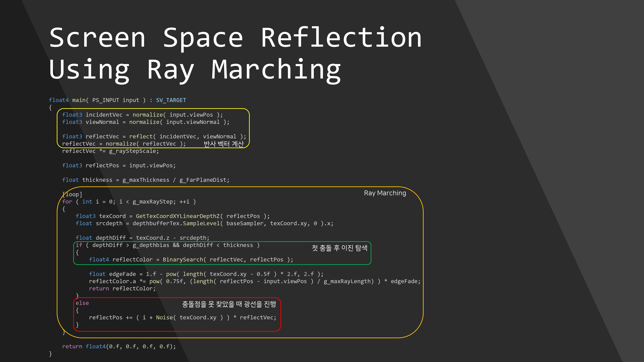Click the Noise( texCoord.xy ) call
Image resolution: width=644 pixels, height=362 pixels.
(189, 318)
